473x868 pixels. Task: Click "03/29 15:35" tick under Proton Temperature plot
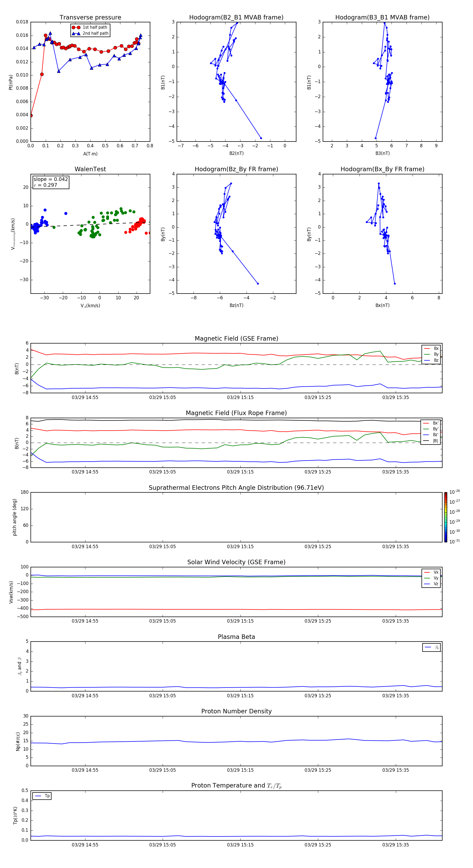(x=395, y=845)
